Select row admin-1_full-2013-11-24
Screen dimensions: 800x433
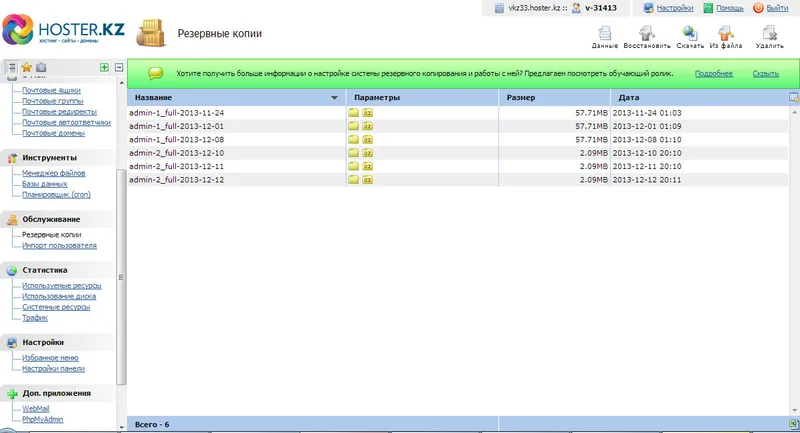pyautogui.click(x=458, y=113)
